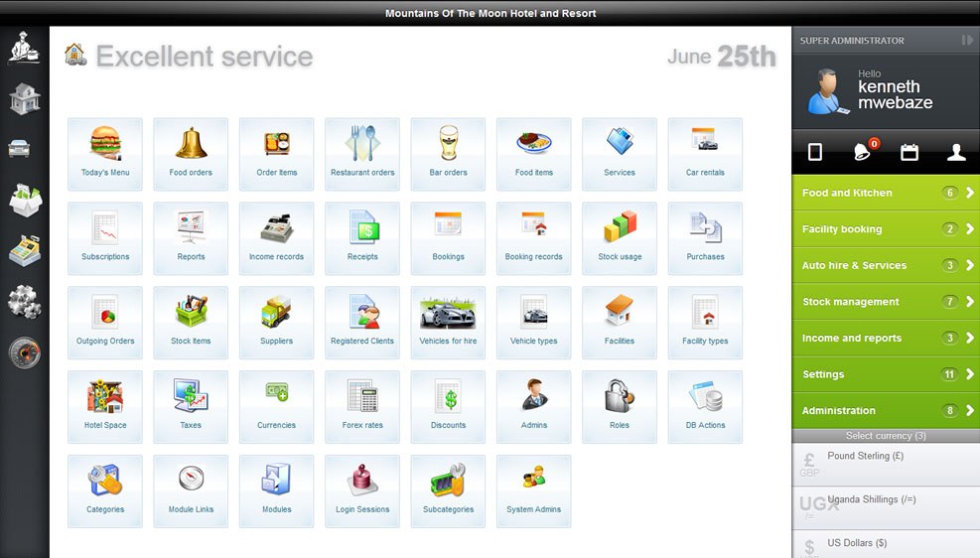980x558 pixels.
Task: Collapse the Super Administrator panel
Action: pos(967,40)
